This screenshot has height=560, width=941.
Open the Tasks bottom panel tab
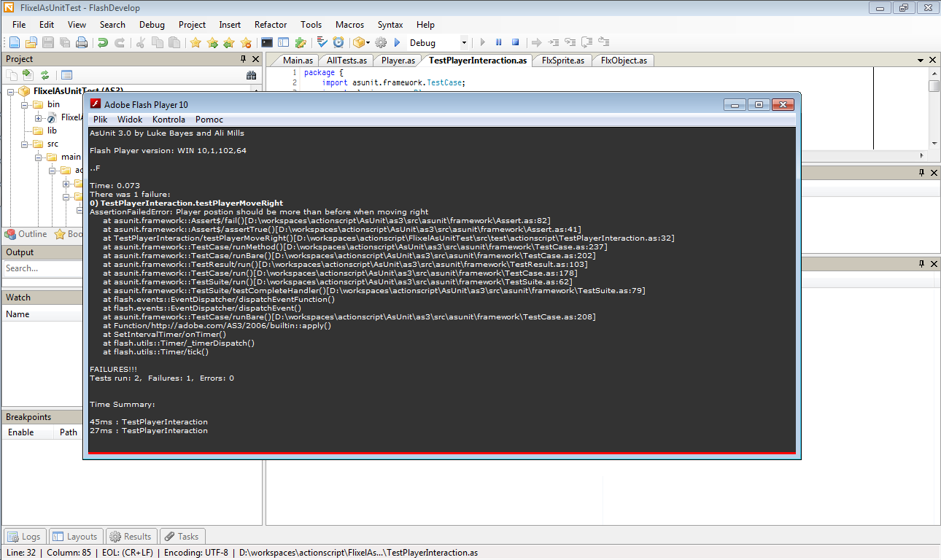(182, 536)
